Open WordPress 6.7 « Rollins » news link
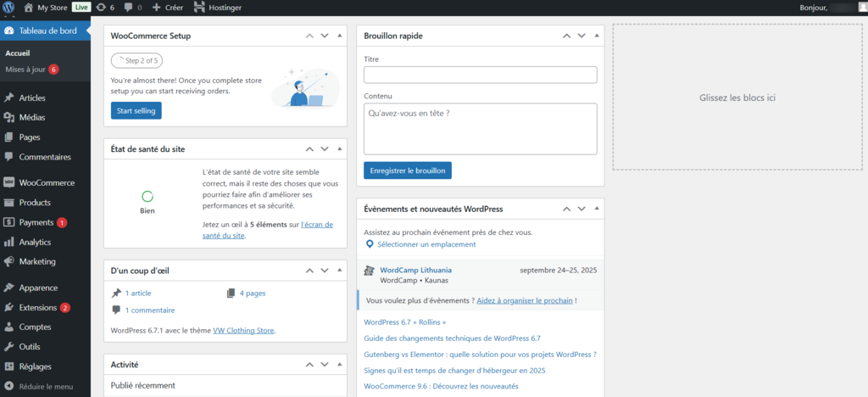 [404, 322]
